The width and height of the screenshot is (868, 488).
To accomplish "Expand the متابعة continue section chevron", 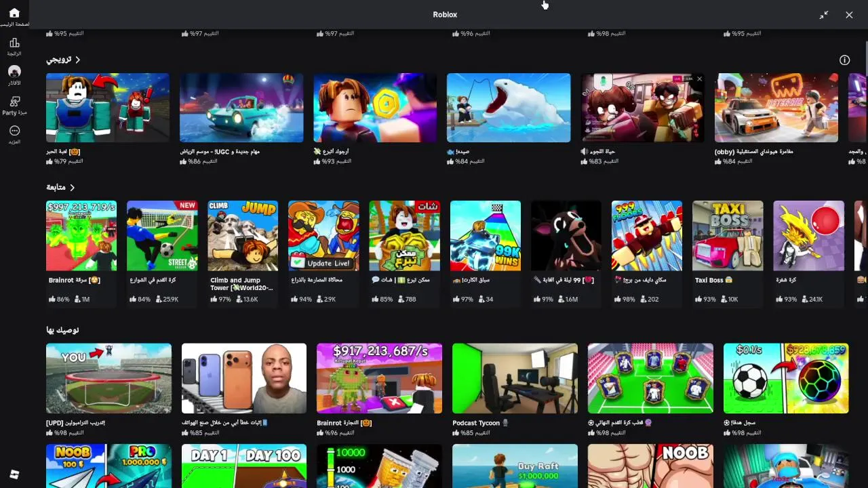I will (x=72, y=187).
